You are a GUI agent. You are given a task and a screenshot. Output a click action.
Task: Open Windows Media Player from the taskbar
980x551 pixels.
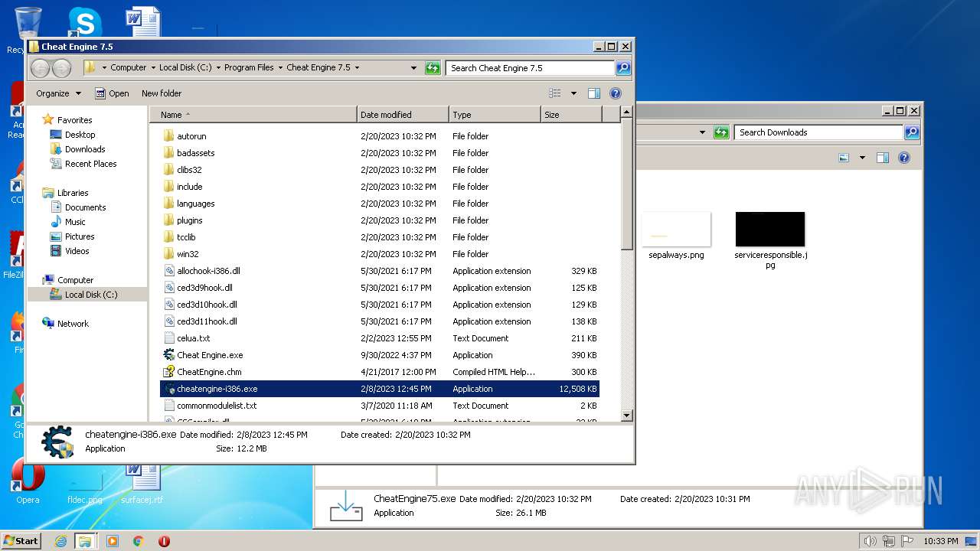113,541
